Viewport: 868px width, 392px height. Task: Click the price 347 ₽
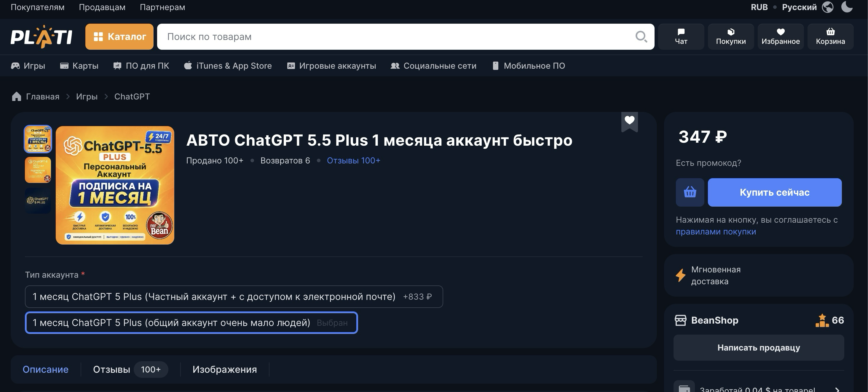[703, 137]
